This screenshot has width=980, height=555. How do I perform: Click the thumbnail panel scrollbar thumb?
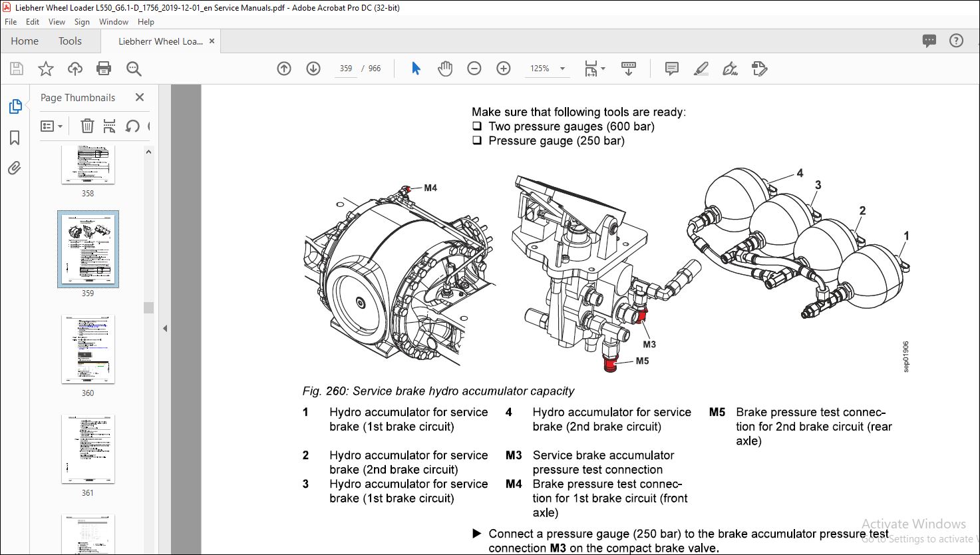(148, 307)
